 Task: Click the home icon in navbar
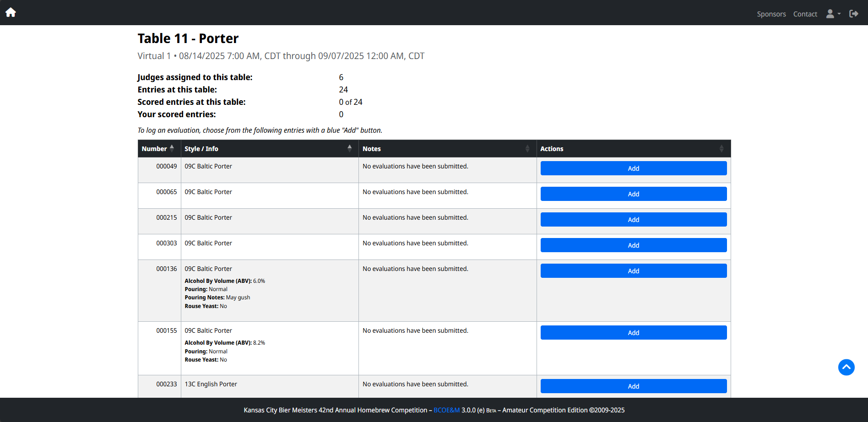pyautogui.click(x=11, y=13)
